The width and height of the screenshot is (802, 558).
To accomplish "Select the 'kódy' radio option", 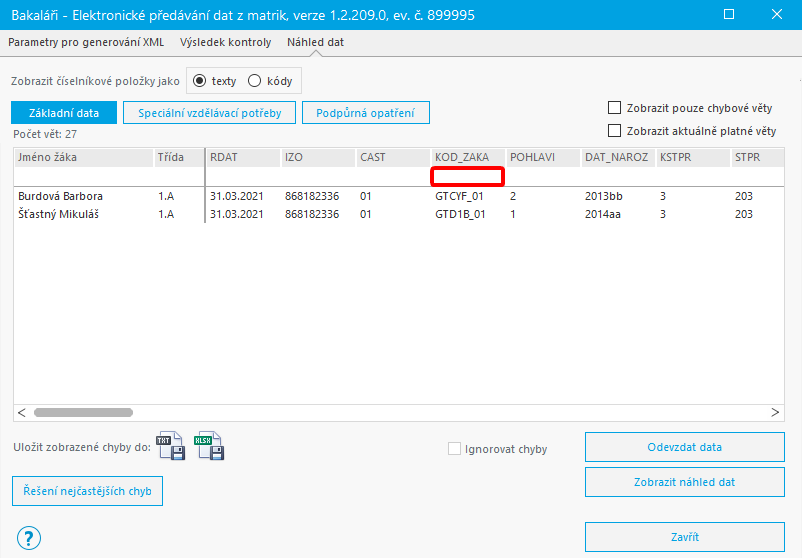I will 254,81.
